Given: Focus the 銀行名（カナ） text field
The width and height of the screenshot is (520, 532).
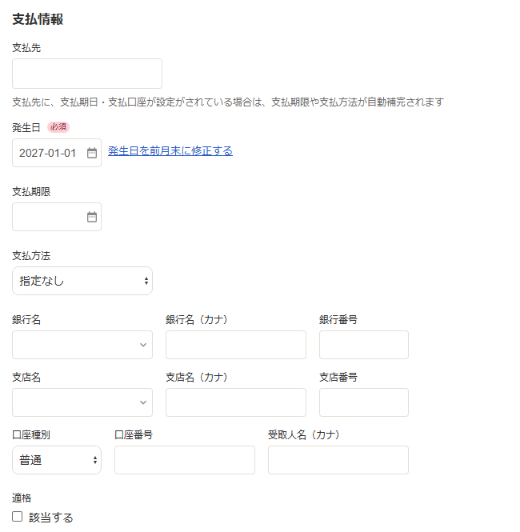Looking at the screenshot, I should (236, 344).
